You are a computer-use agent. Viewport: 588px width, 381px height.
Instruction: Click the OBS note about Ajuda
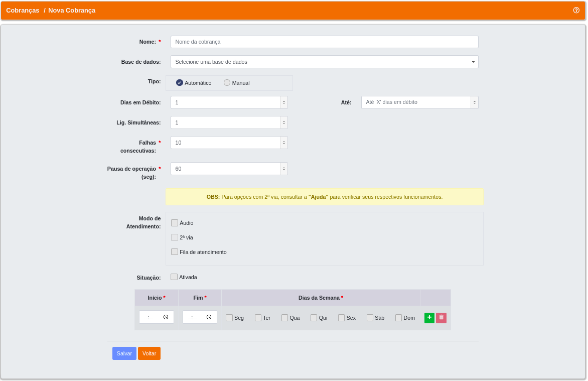point(325,197)
